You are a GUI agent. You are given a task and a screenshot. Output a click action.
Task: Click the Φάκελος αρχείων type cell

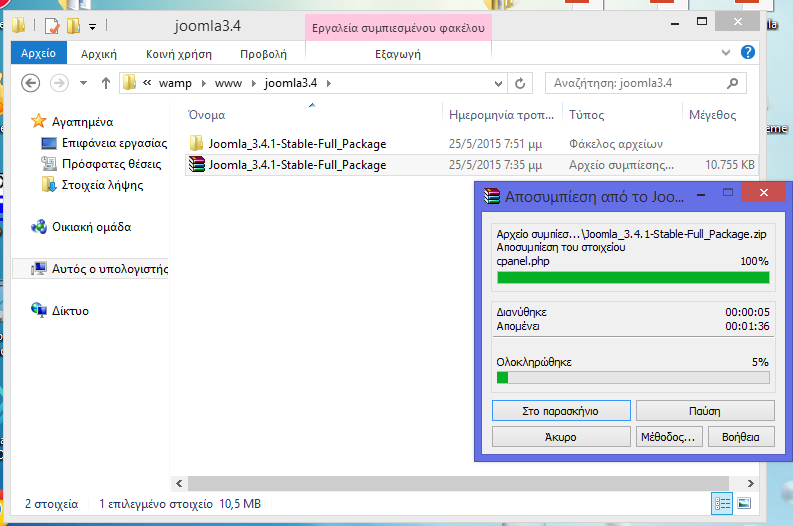tap(615, 144)
